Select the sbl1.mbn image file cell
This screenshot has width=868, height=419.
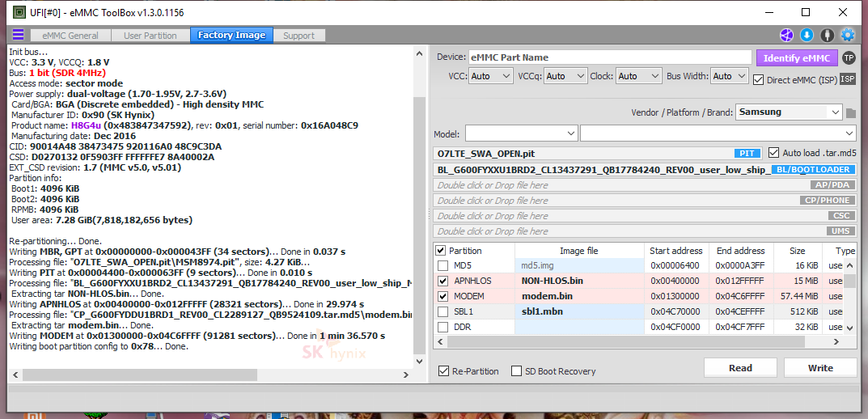pos(579,311)
